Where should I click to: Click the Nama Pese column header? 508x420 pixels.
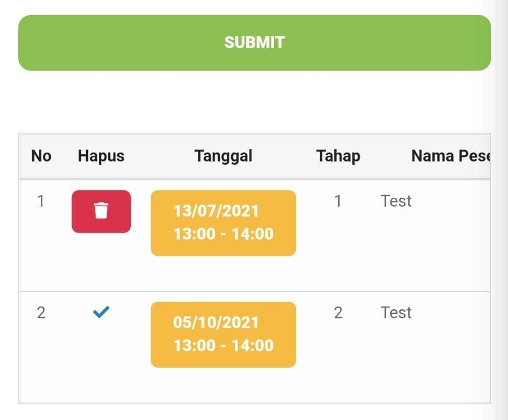(x=450, y=156)
